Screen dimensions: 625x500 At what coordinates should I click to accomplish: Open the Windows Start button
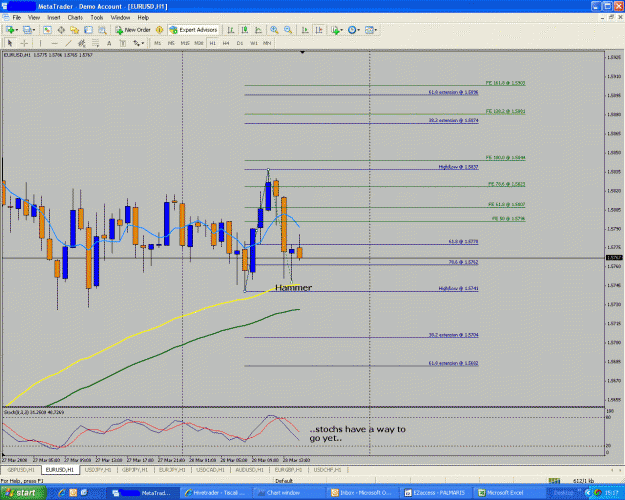coord(23,493)
